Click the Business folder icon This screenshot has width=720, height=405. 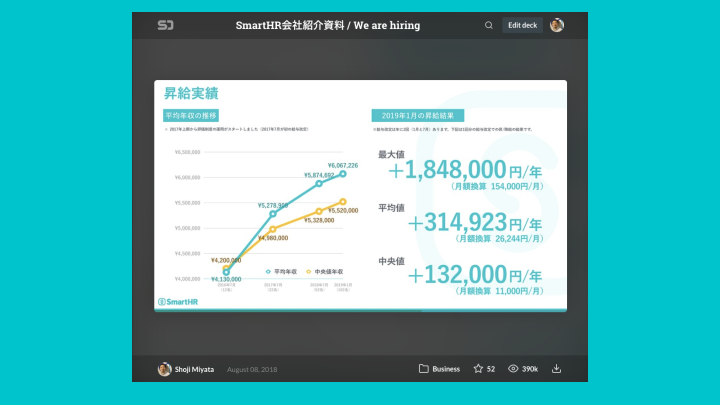[x=423, y=369]
